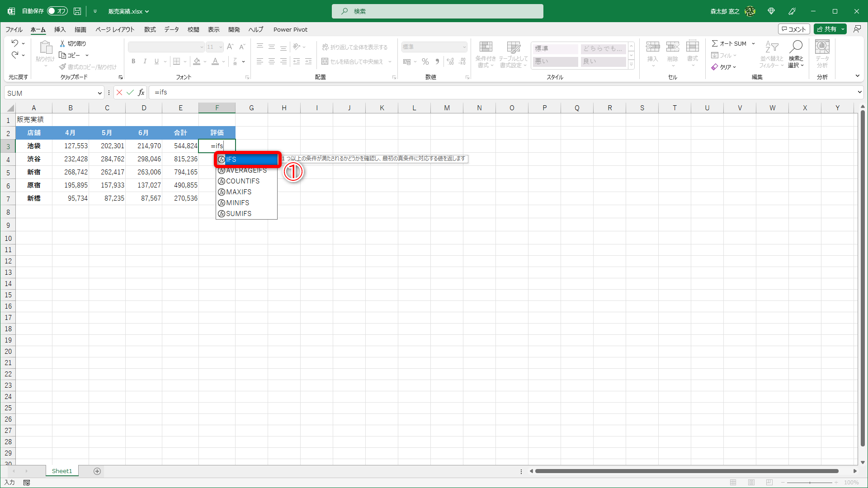Open the AutoSum dropdown arrow
Viewport: 868px width, 488px height.
click(753, 44)
